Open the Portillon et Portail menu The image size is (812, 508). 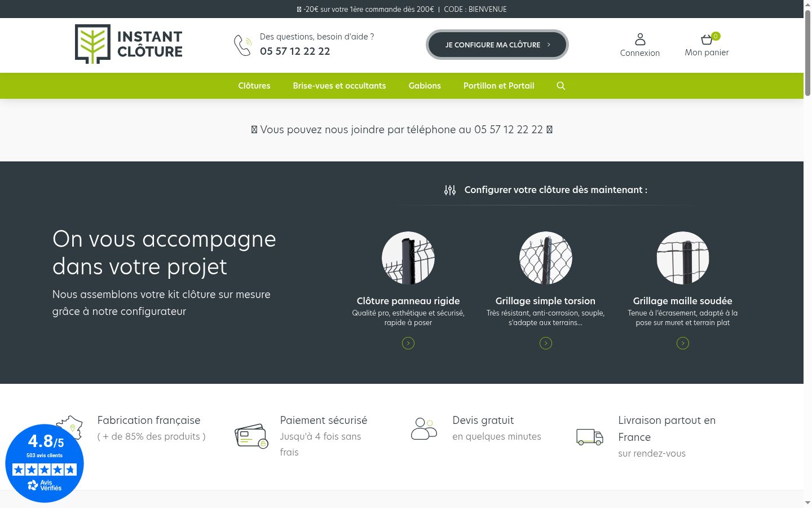pos(499,86)
